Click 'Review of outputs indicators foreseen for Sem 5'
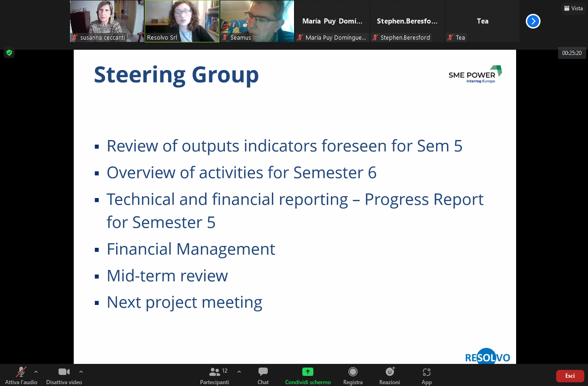 pyautogui.click(x=284, y=146)
